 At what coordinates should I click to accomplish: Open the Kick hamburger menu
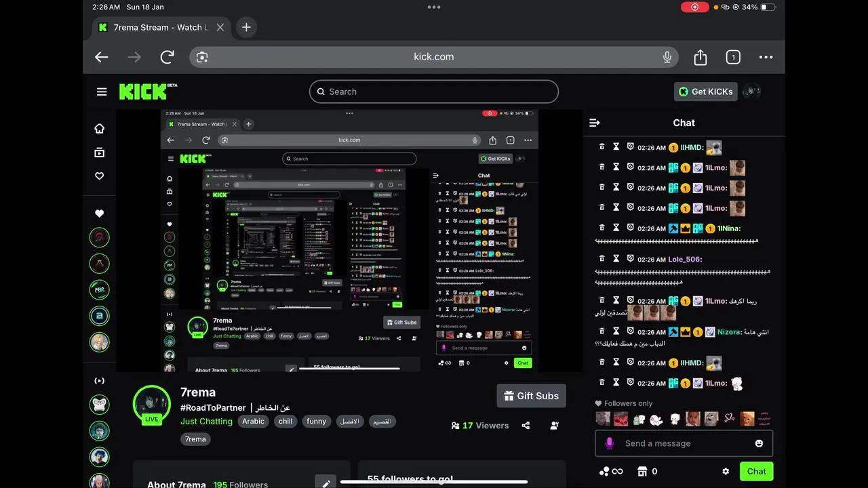tap(102, 91)
